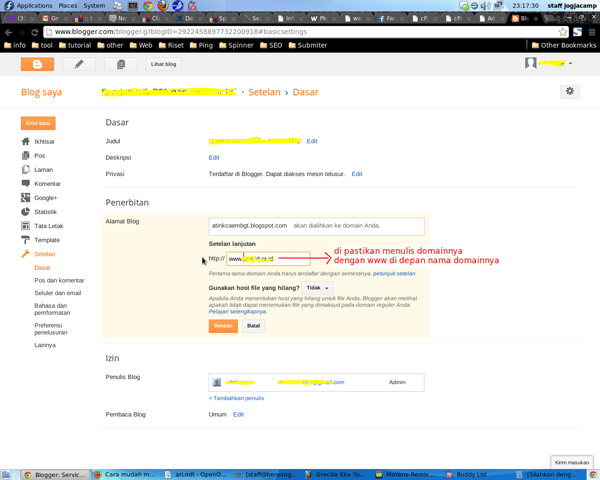Open the Places menu in top panel
Viewport: 600px width, 480px height.
tap(67, 5)
